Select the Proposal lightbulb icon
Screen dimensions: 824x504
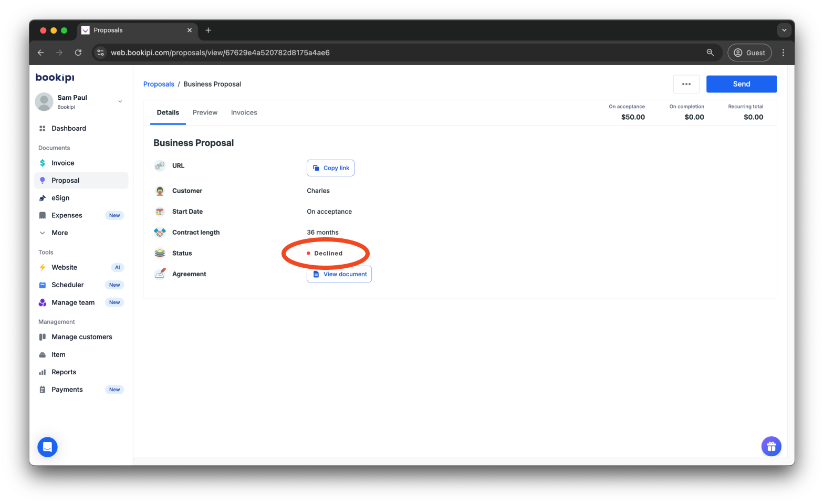[43, 181]
